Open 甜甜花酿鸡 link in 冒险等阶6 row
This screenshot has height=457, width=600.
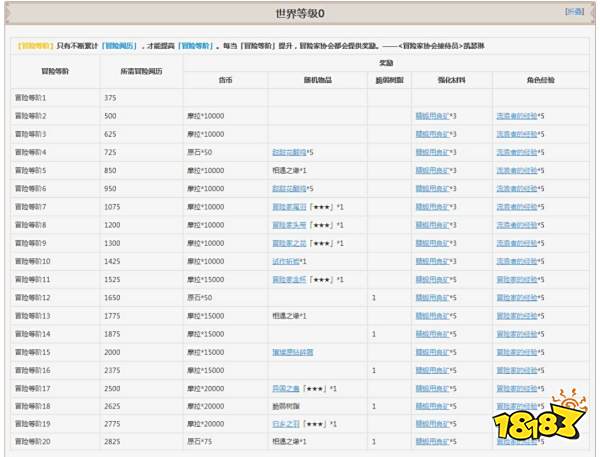[x=291, y=188]
